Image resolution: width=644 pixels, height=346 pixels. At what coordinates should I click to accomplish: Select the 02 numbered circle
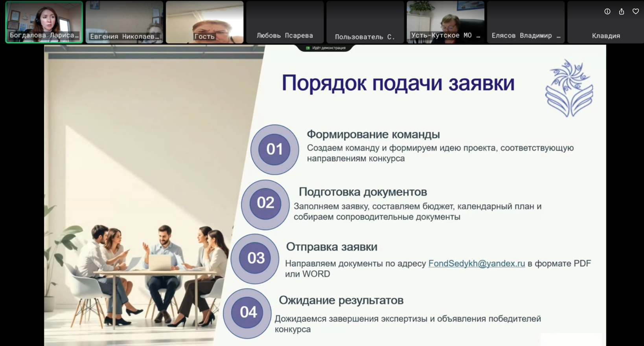(265, 203)
